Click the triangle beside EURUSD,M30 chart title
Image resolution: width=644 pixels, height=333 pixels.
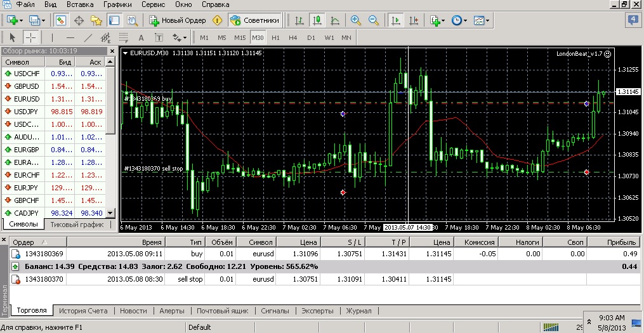(x=125, y=53)
